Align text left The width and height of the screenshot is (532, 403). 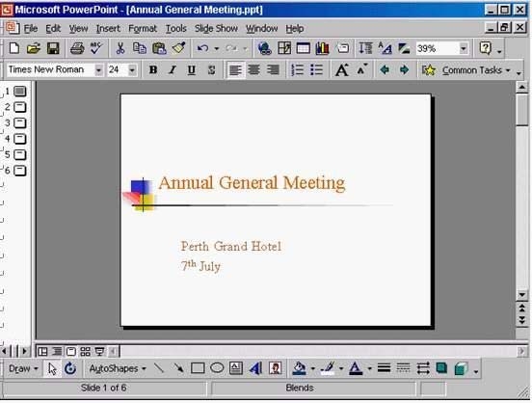pos(235,70)
